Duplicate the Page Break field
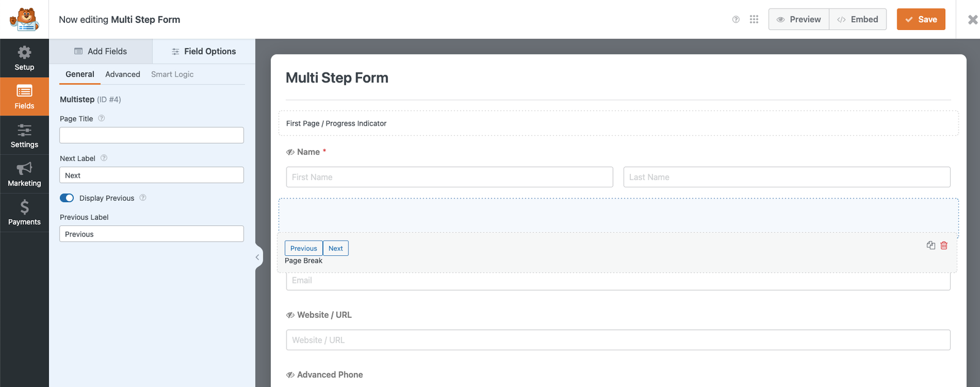980x387 pixels. click(x=931, y=246)
